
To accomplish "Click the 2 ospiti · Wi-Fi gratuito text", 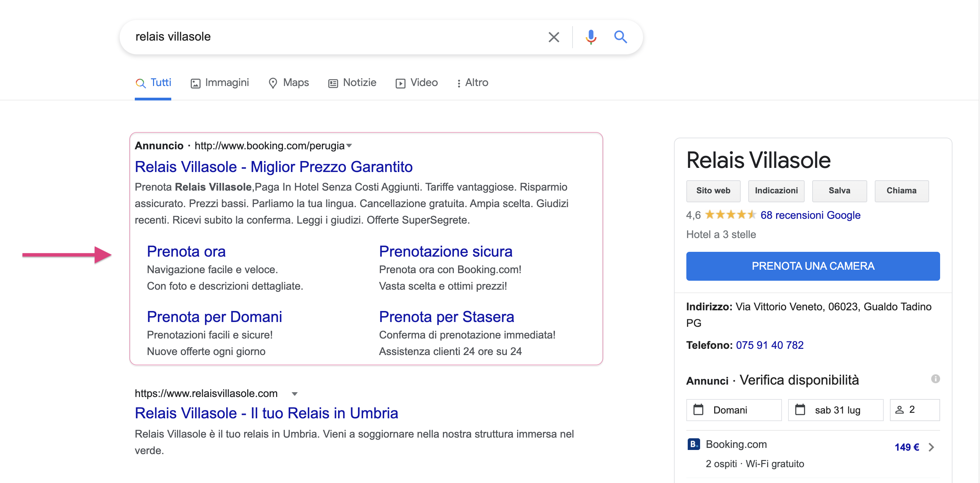I will point(755,464).
